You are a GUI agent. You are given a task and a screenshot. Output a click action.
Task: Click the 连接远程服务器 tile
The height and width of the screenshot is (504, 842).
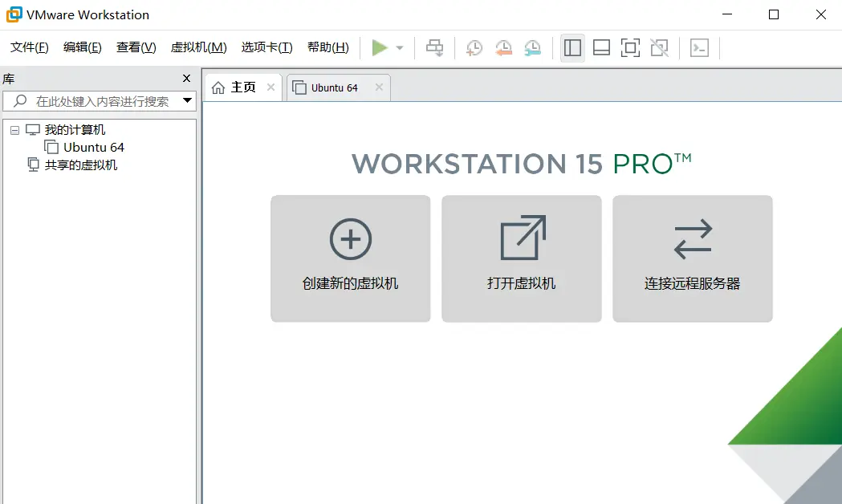(x=693, y=258)
